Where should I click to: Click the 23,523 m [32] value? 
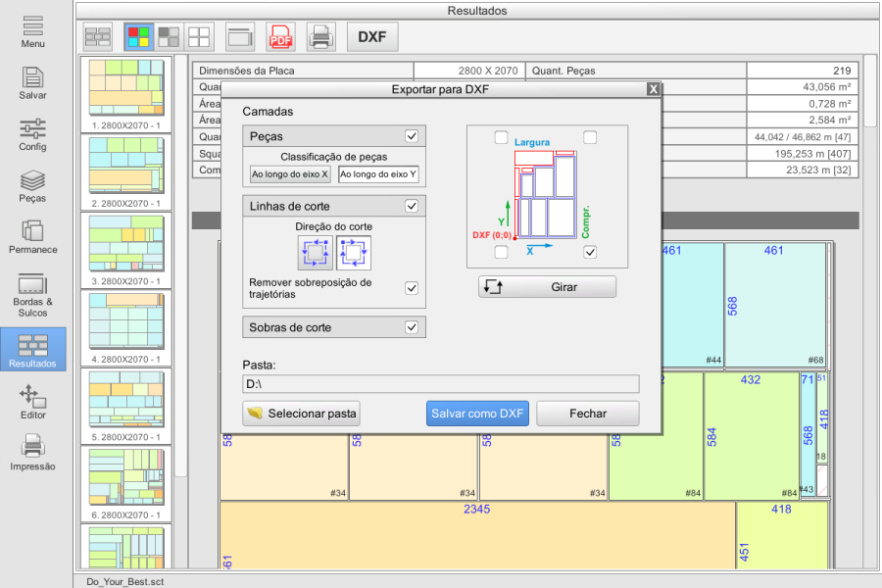pos(802,170)
